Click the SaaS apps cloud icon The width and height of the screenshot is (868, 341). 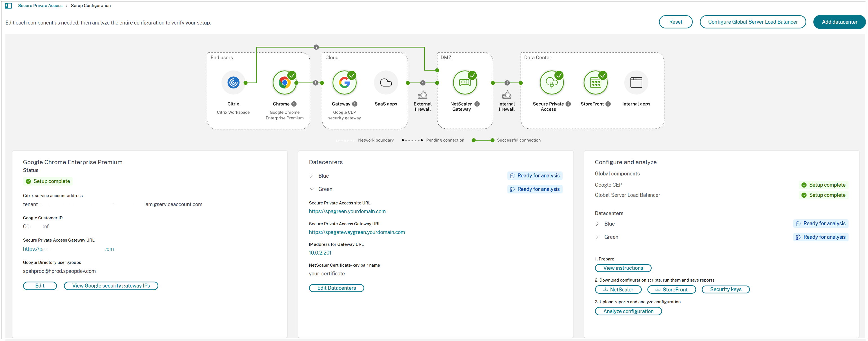click(386, 82)
